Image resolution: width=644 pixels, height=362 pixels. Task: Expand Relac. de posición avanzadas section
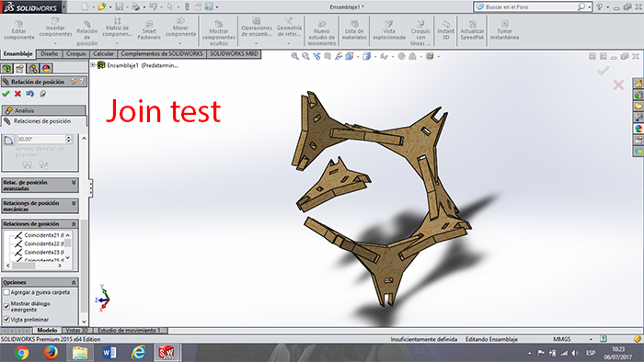(74, 183)
